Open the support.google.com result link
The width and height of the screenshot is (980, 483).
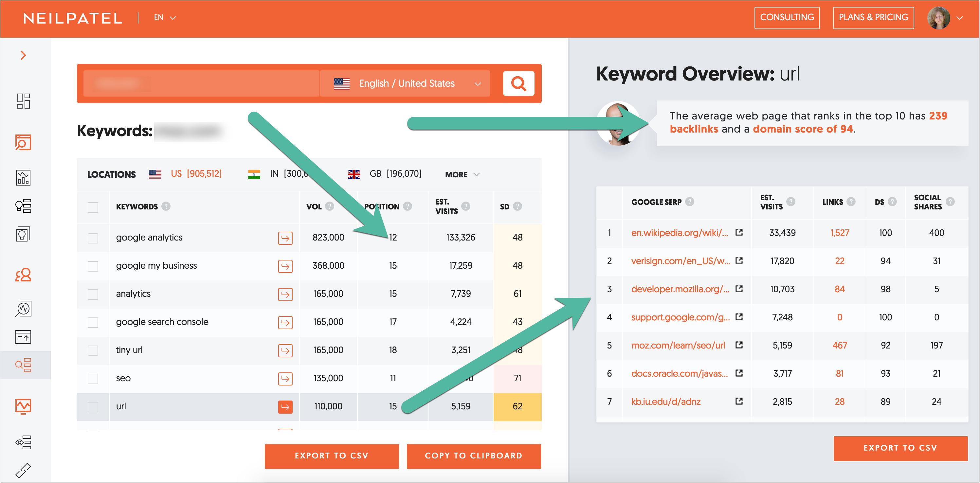point(680,317)
